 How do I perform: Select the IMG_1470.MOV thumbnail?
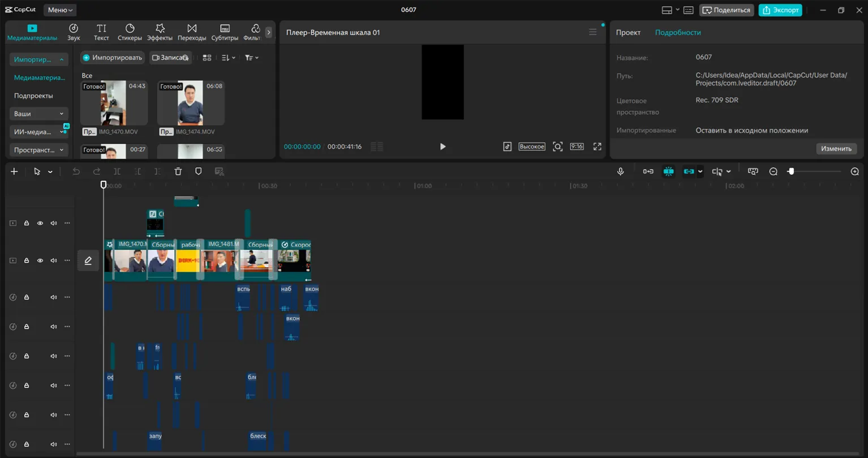pyautogui.click(x=114, y=103)
